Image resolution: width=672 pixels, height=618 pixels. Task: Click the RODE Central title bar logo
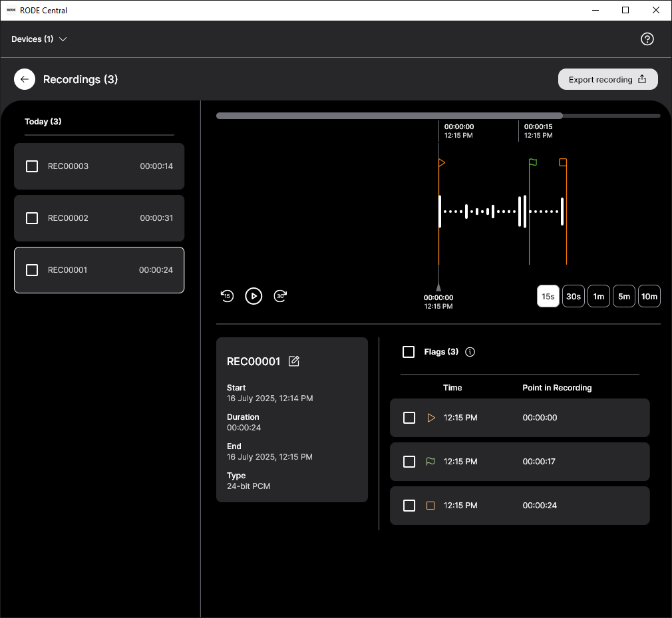[11, 10]
